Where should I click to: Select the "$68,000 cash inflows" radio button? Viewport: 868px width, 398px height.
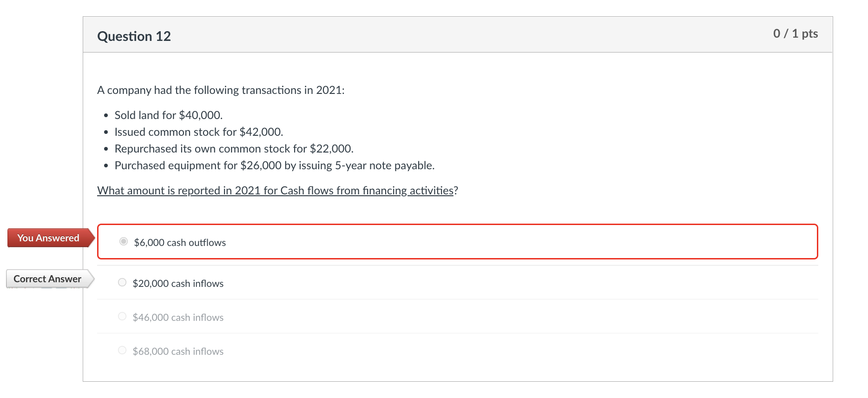point(122,350)
